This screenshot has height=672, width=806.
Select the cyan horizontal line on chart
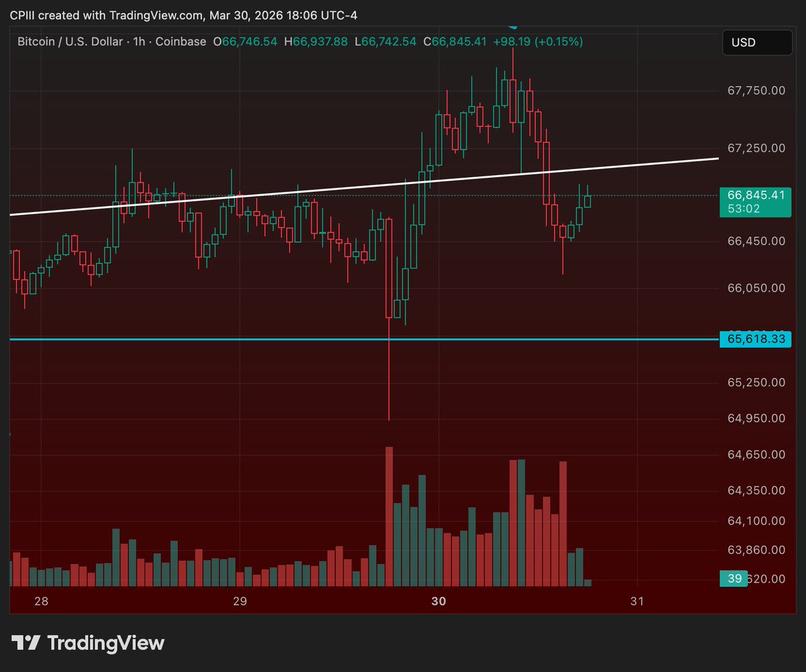coord(363,339)
